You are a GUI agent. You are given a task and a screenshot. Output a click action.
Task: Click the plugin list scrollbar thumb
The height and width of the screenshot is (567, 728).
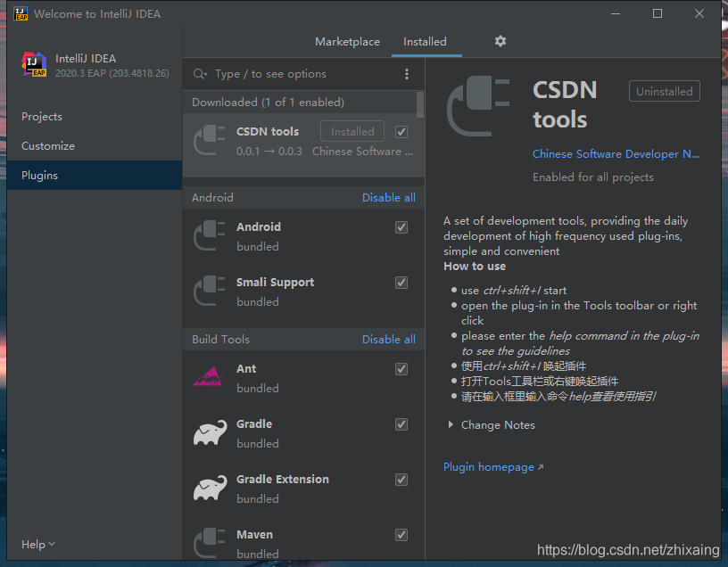click(x=420, y=104)
